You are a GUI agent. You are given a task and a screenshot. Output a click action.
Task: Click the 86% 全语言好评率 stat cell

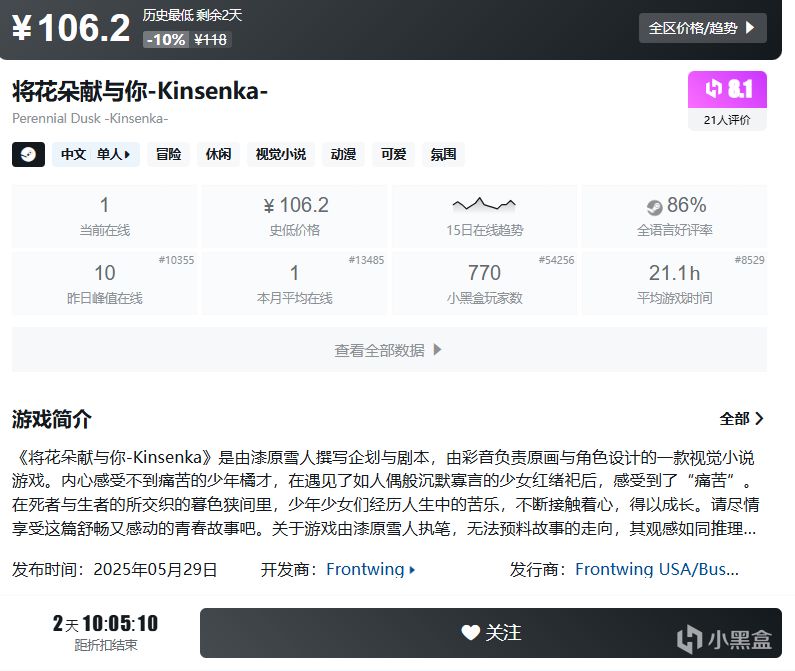click(674, 217)
